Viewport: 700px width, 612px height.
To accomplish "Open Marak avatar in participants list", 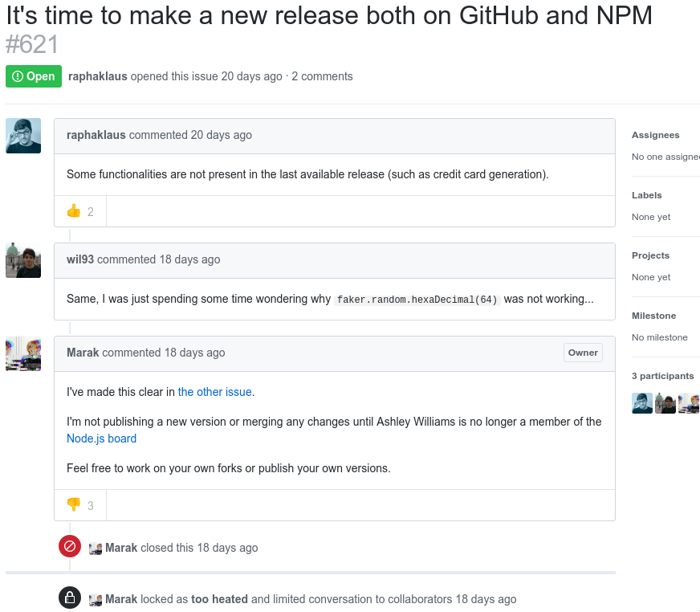I will coord(689,403).
